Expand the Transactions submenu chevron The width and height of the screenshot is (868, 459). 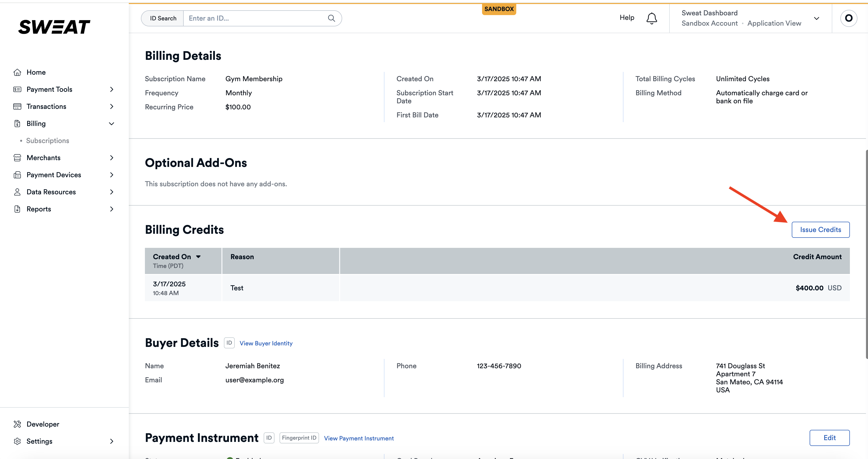111,106
